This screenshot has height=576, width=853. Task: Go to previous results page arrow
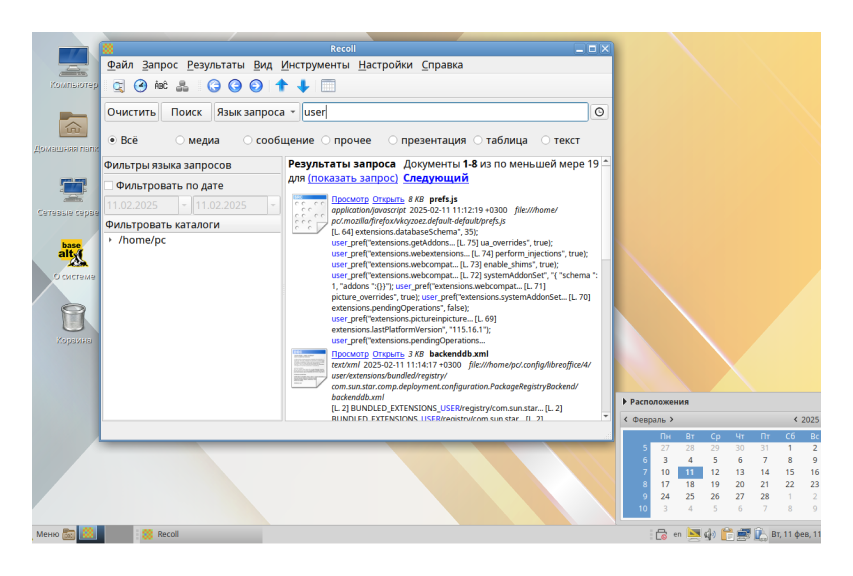tap(235, 86)
